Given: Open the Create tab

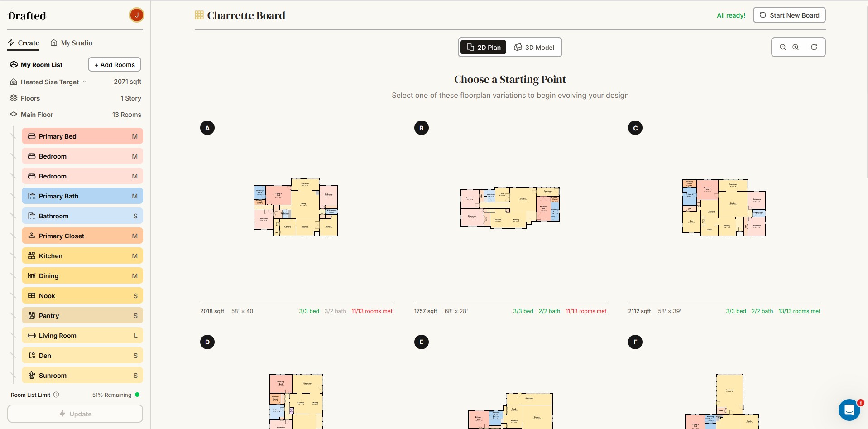Looking at the screenshot, I should click(x=24, y=43).
